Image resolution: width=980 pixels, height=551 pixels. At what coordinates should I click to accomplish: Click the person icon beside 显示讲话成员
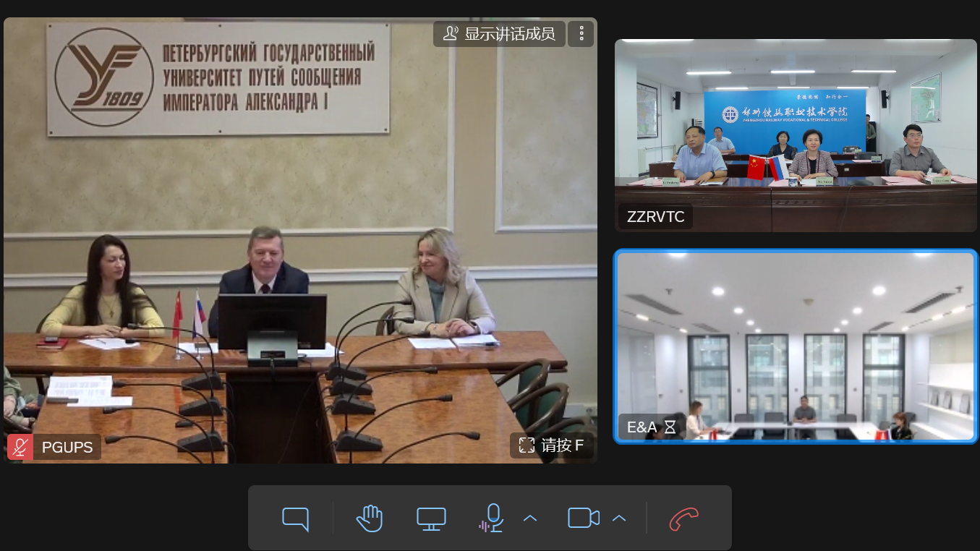tap(451, 34)
